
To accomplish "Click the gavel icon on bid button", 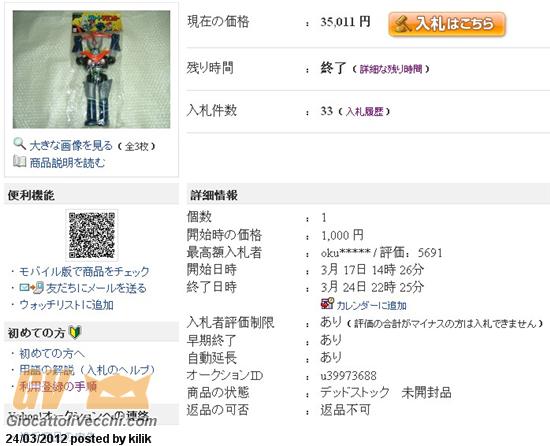I will [x=402, y=25].
